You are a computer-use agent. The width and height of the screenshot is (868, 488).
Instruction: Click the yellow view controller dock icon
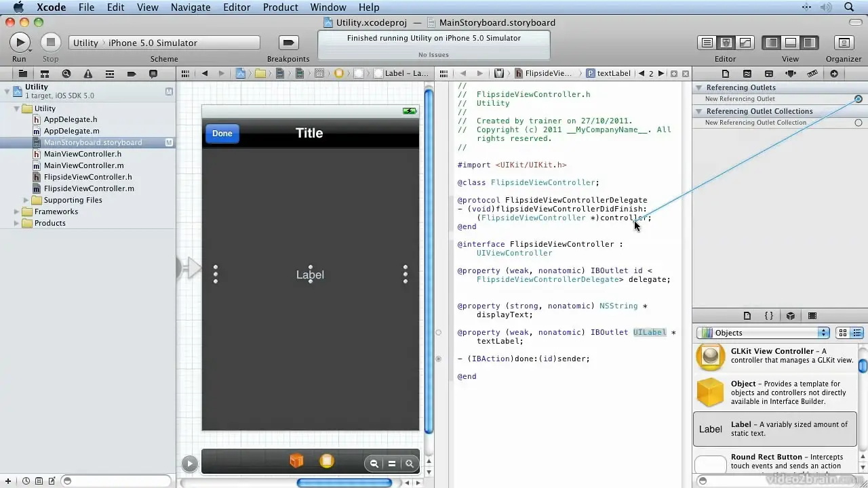coord(327,461)
